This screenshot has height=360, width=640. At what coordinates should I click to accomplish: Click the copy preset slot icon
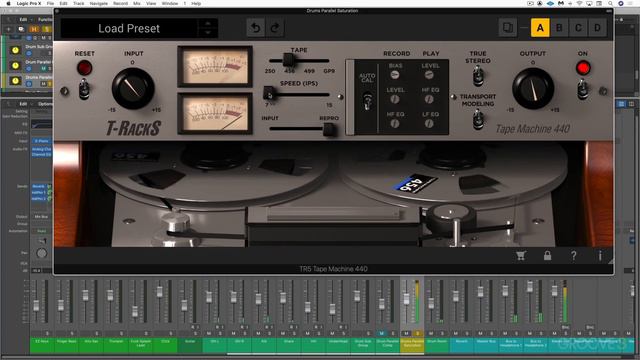(508, 28)
